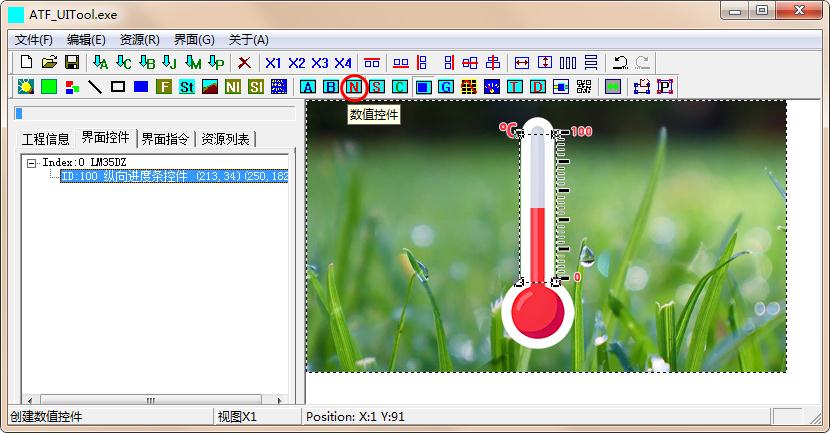Click the cyan D control icon
Screen dimensions: 830x434
coord(538,86)
